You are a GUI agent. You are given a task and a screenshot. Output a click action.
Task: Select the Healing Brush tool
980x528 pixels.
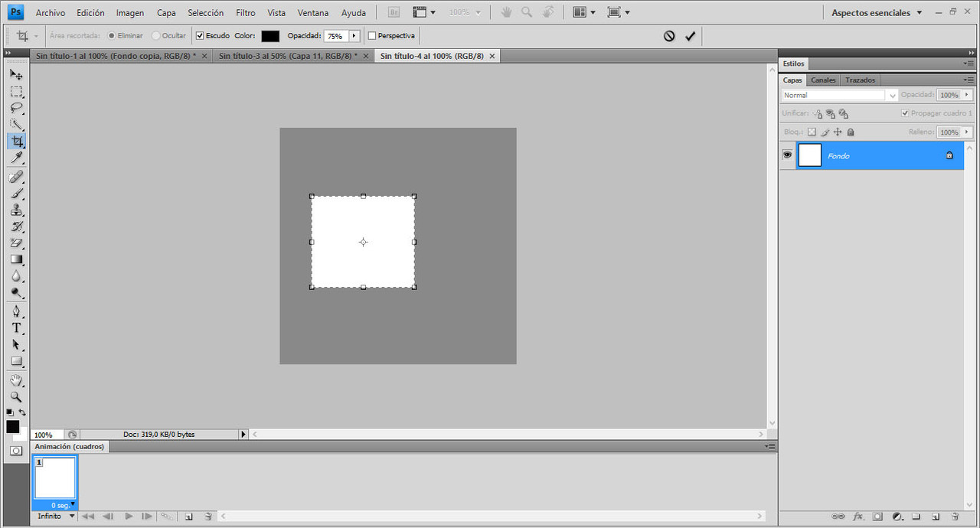16,177
